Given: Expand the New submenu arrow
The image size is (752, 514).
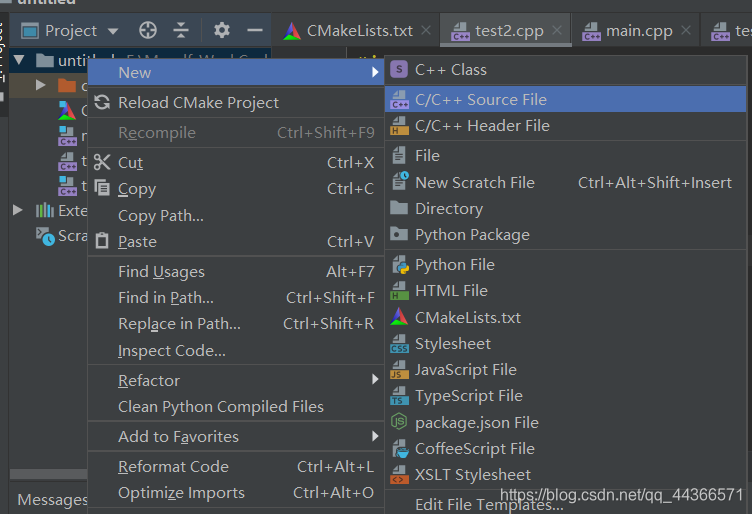Looking at the screenshot, I should [375, 72].
